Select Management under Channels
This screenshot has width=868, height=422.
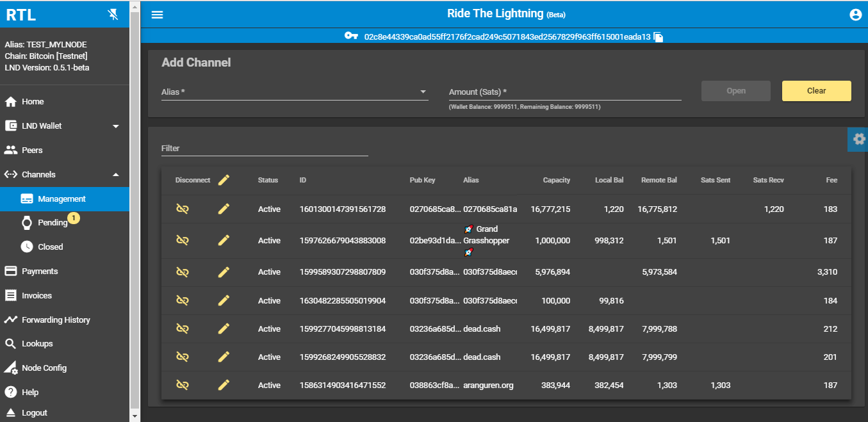click(65, 199)
